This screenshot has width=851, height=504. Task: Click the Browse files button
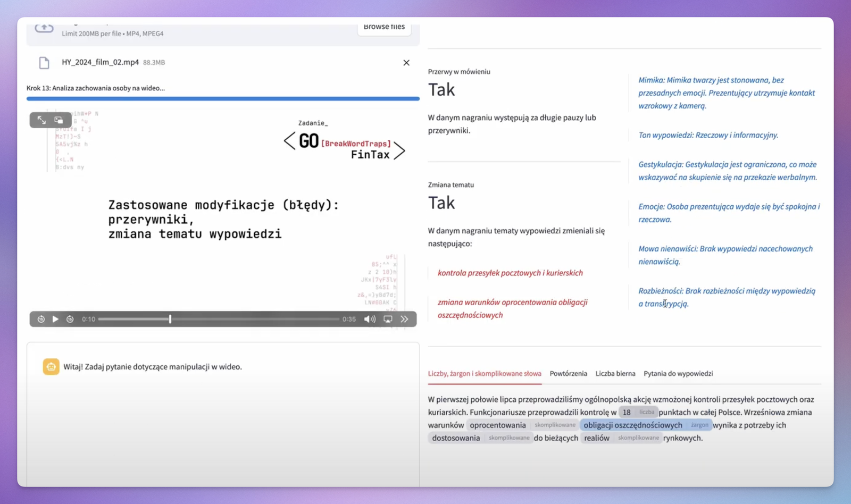[384, 27]
